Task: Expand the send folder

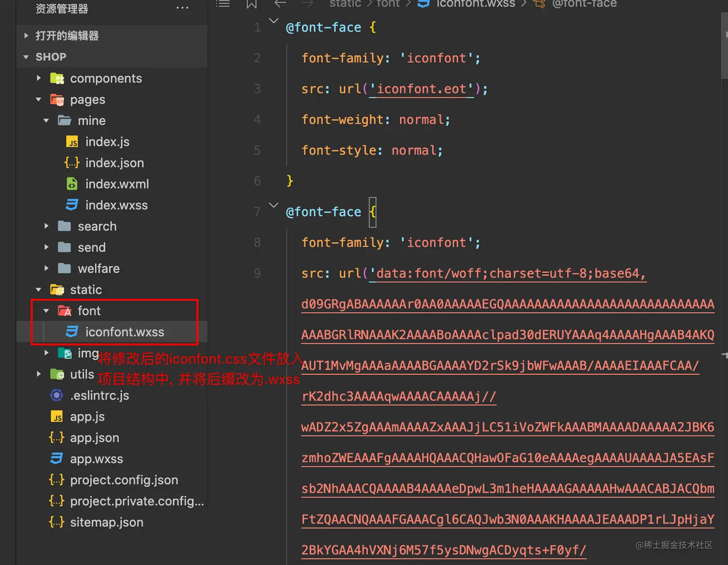Action: 46,247
